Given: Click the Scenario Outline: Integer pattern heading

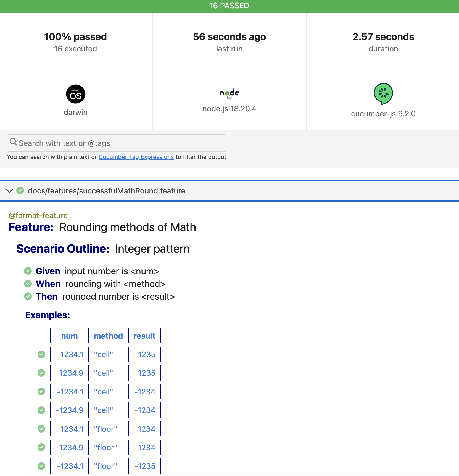Looking at the screenshot, I should coord(103,249).
